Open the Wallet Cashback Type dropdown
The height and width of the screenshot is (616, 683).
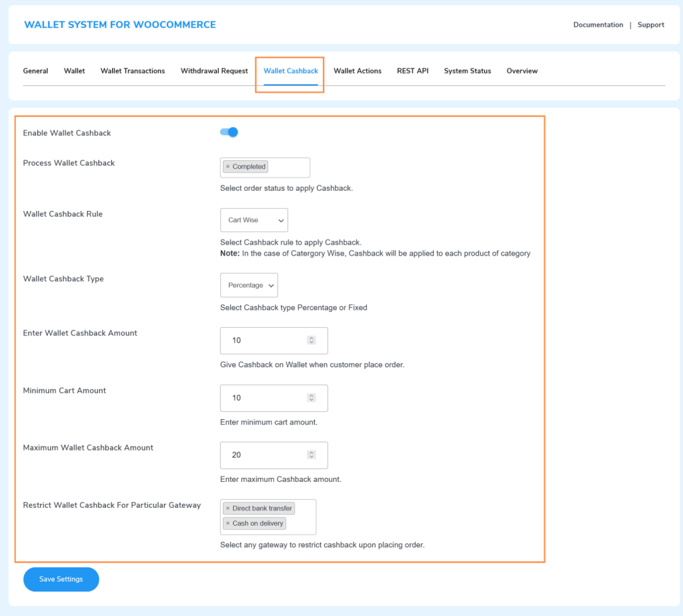[249, 285]
